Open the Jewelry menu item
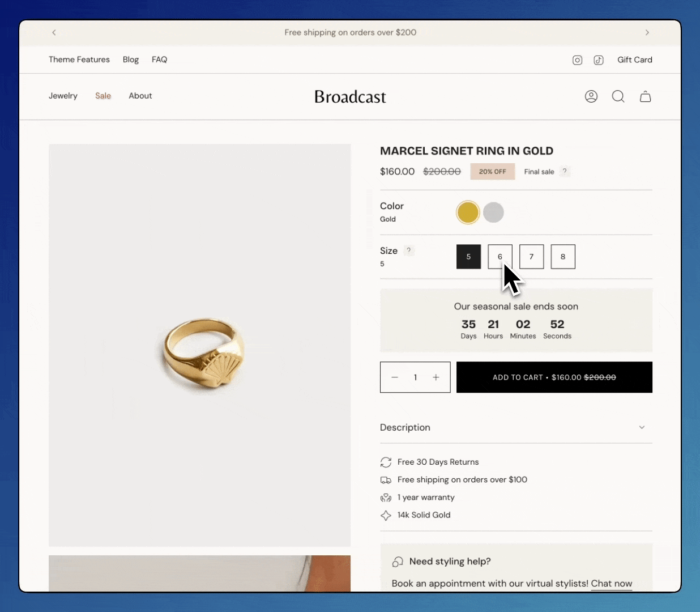Image resolution: width=700 pixels, height=612 pixels. 63,96
